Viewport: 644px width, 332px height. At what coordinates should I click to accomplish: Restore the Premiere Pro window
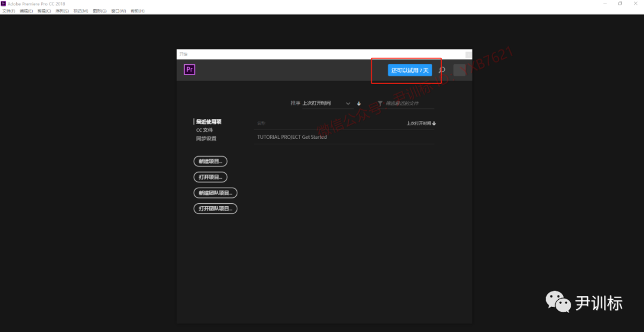(620, 4)
